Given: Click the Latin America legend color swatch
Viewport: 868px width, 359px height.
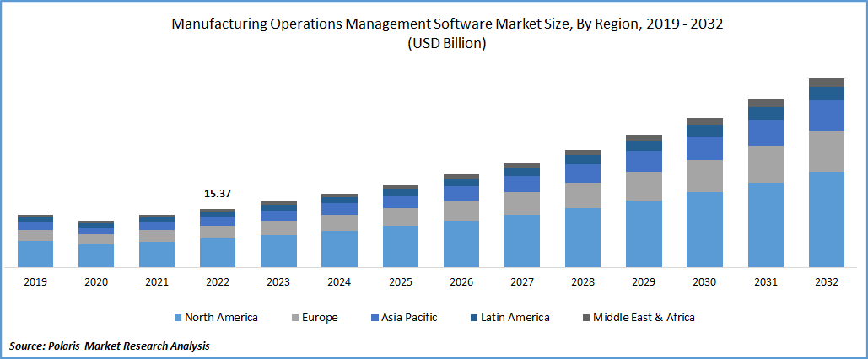Looking at the screenshot, I should coord(472,318).
